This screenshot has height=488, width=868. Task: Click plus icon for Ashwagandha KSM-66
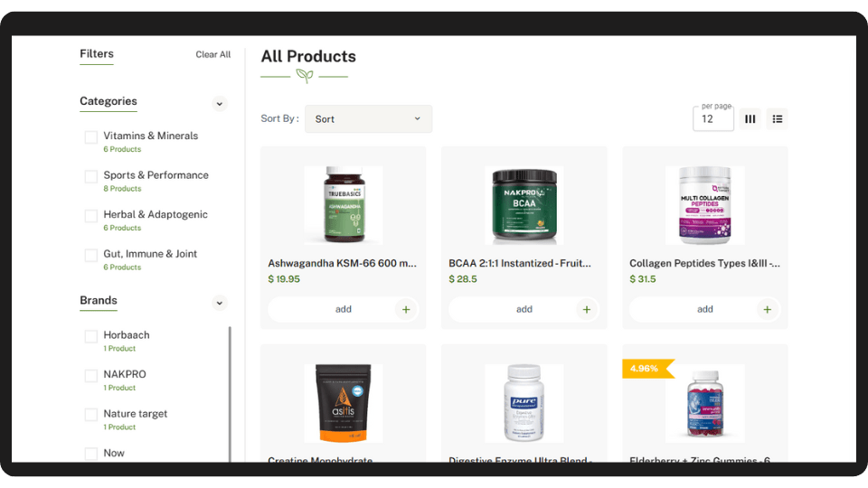coord(406,309)
